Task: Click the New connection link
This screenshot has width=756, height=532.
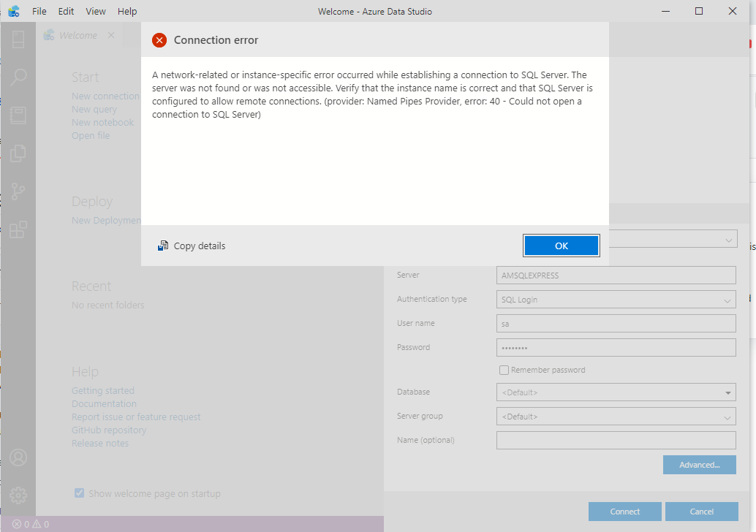Action: point(105,96)
